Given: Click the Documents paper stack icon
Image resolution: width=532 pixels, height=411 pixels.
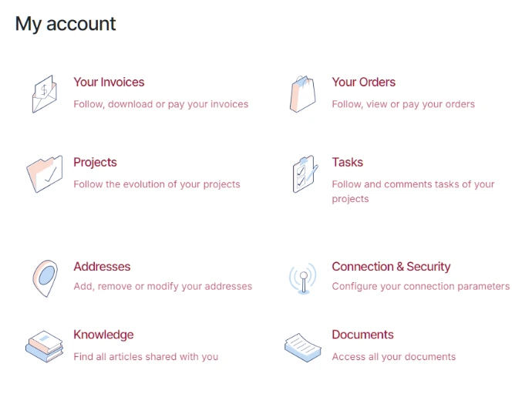Looking at the screenshot, I should click(x=302, y=346).
